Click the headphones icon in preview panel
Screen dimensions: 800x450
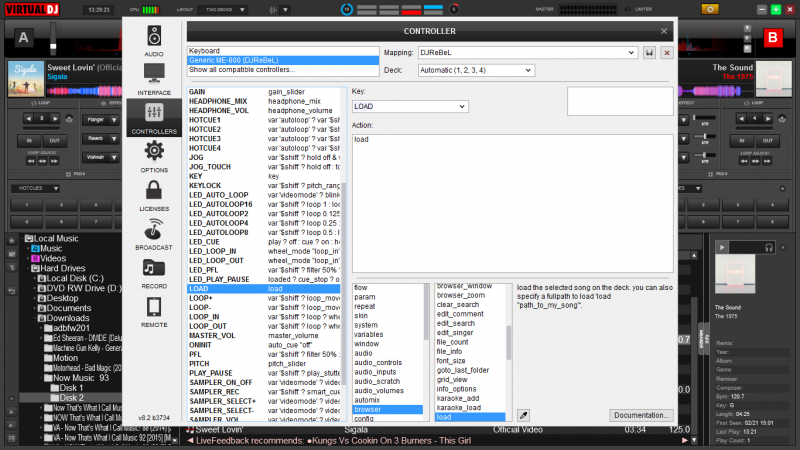768,248
